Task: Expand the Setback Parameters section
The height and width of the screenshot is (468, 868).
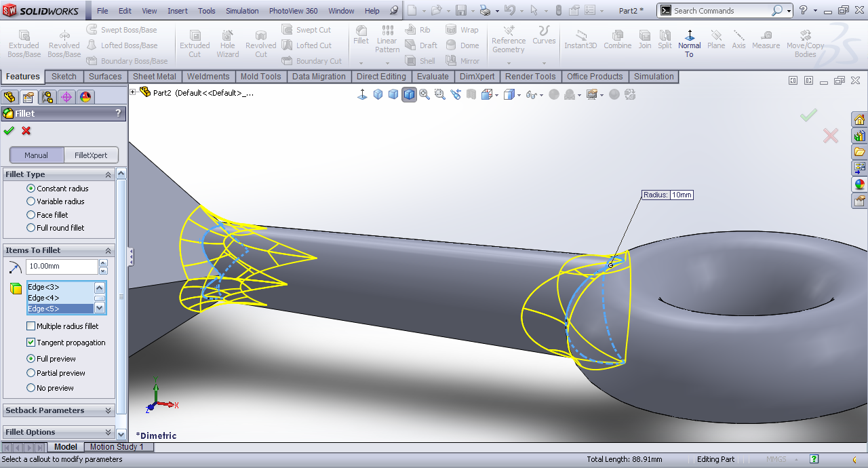Action: [108, 410]
